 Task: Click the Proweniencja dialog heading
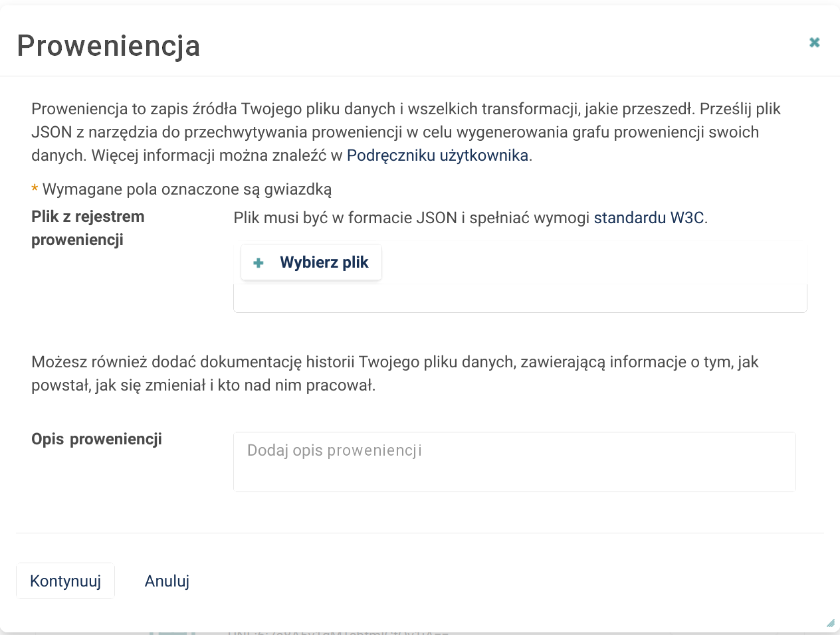tap(108, 46)
